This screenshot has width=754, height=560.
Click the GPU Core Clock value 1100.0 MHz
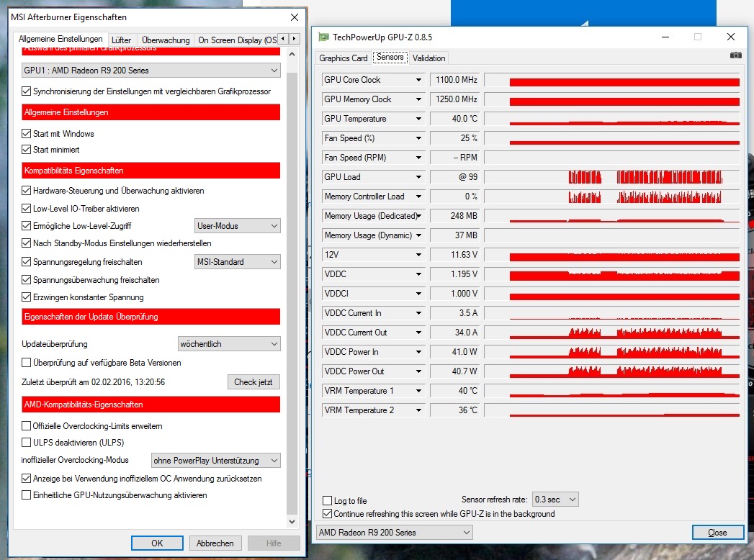point(455,80)
